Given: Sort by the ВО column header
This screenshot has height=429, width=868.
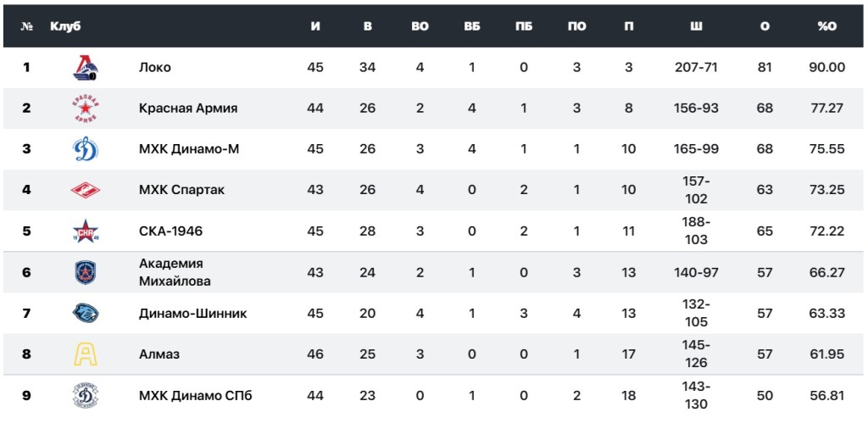Looking at the screenshot, I should pyautogui.click(x=420, y=26).
